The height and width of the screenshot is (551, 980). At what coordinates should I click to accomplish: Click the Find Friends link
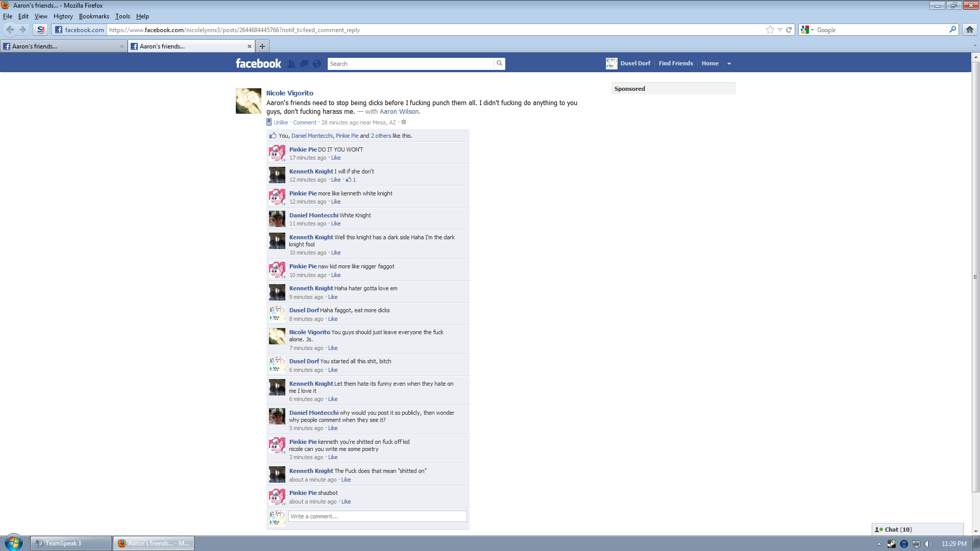coord(675,63)
